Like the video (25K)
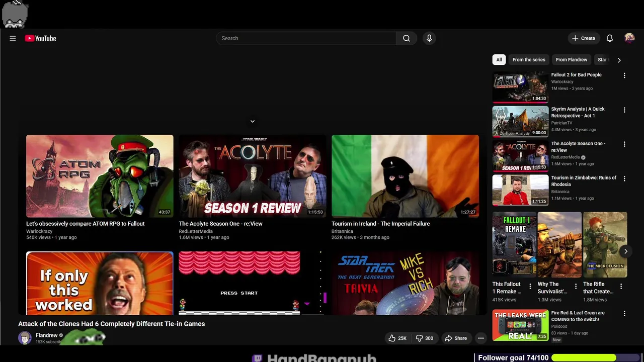The width and height of the screenshot is (644, 362). (x=397, y=338)
